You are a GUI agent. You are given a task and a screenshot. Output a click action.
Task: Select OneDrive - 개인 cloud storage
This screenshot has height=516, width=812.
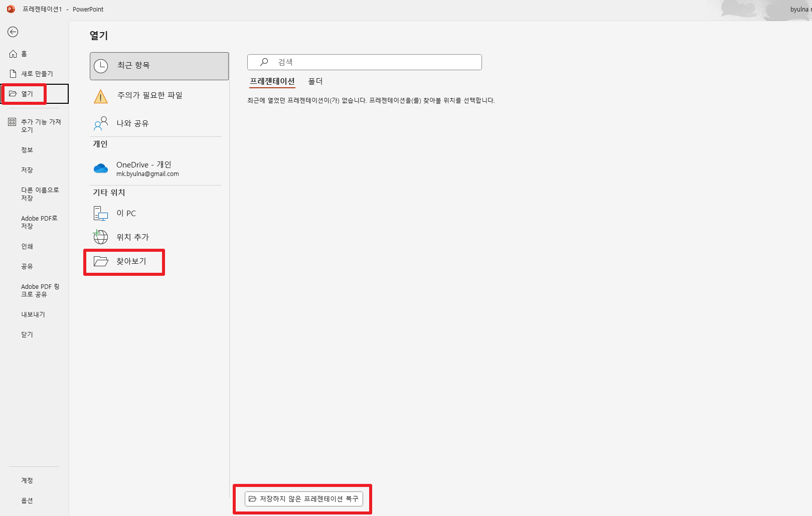(143, 168)
